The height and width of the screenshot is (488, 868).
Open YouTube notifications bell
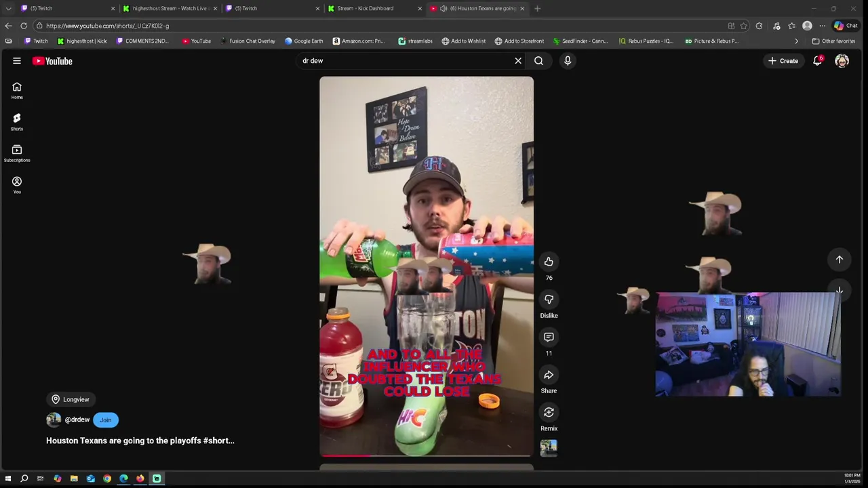click(x=818, y=61)
